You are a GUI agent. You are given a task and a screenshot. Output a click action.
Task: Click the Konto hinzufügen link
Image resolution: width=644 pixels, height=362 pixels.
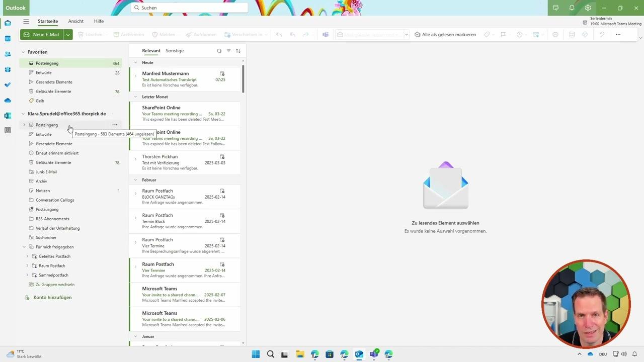point(52,298)
